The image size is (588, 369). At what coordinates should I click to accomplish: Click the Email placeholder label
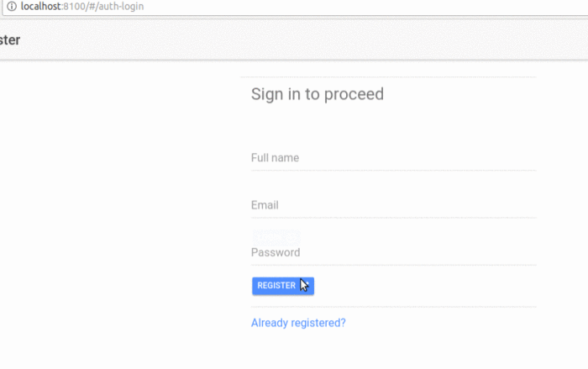pyautogui.click(x=265, y=205)
